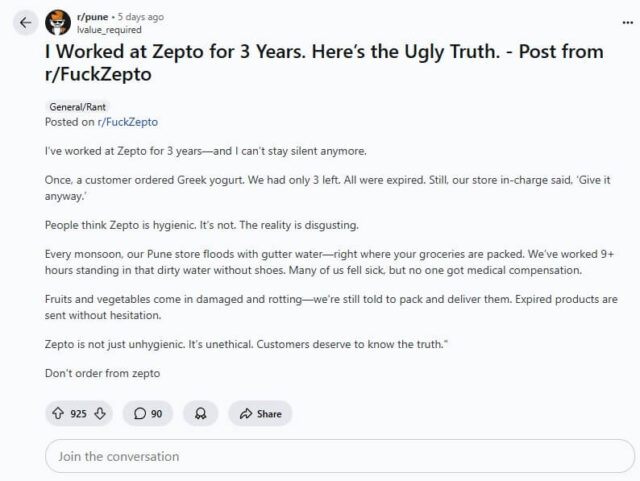Give an award to this post
Screen dimensions: 640x481
tap(200, 414)
